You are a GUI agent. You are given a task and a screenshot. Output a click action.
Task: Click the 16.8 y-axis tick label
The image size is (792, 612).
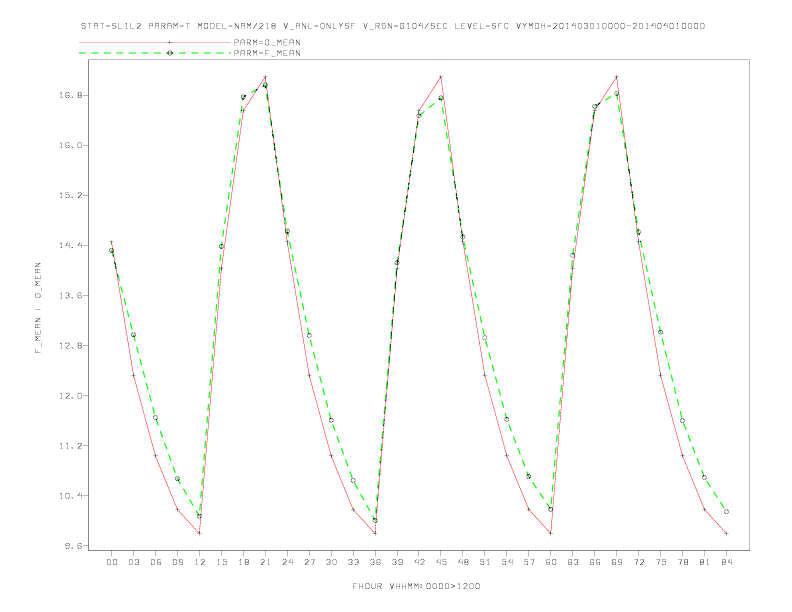70,95
